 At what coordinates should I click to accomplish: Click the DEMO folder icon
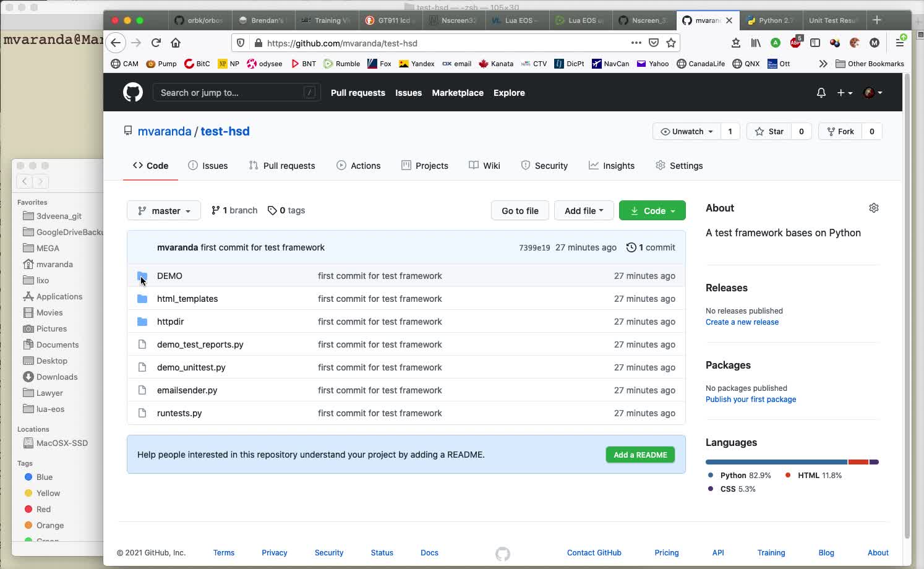click(x=142, y=276)
